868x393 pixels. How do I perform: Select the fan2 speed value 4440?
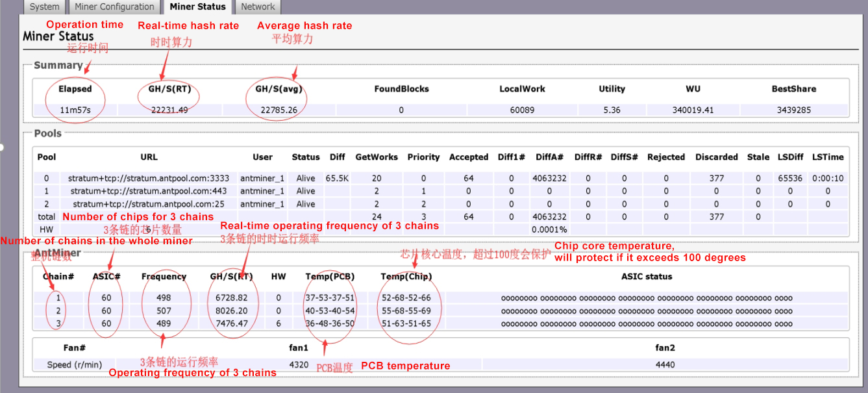tap(665, 365)
